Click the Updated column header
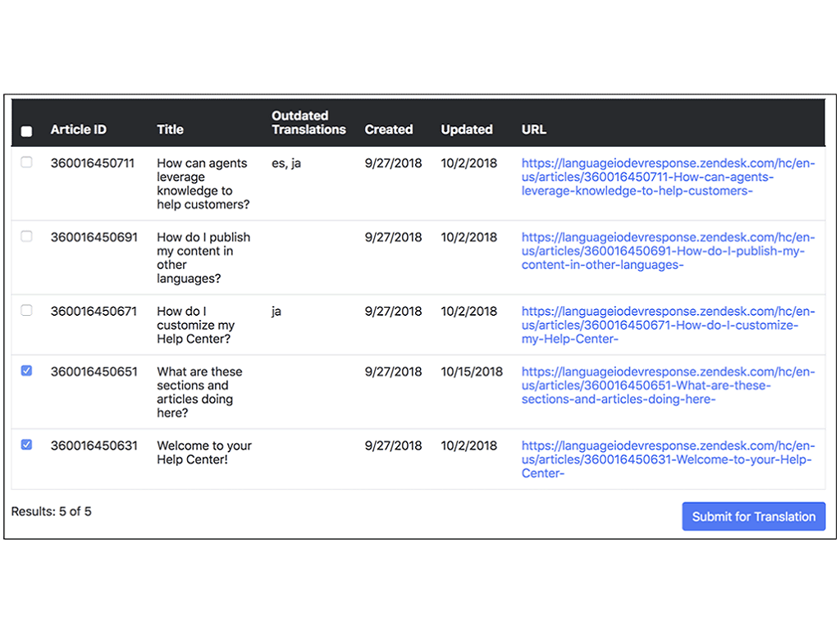The image size is (840, 630). (x=466, y=130)
